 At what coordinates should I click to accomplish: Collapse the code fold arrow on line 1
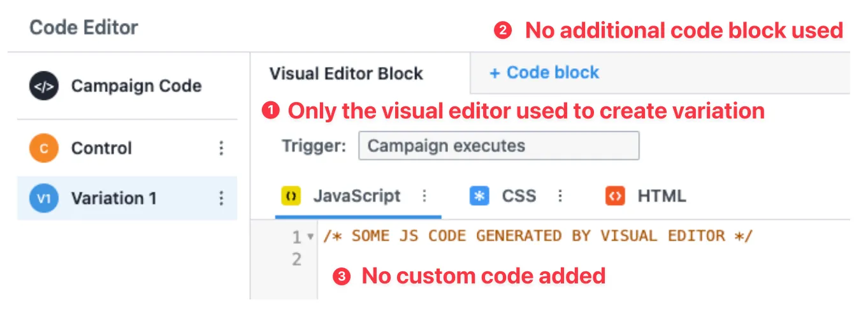tap(310, 237)
